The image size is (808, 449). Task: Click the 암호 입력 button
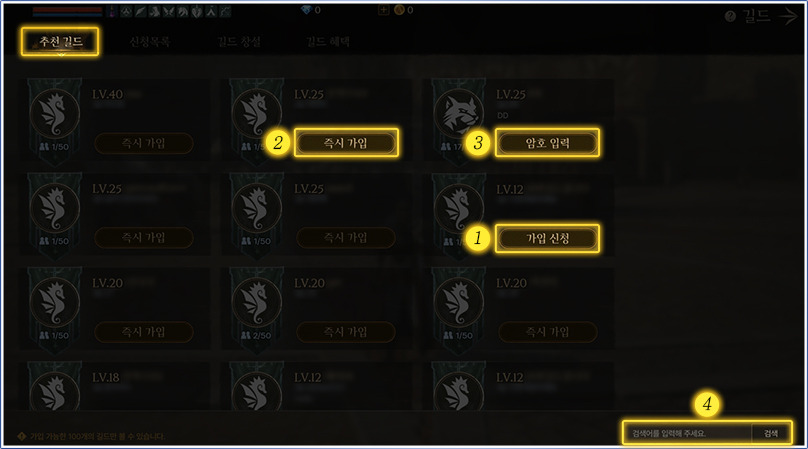(547, 143)
